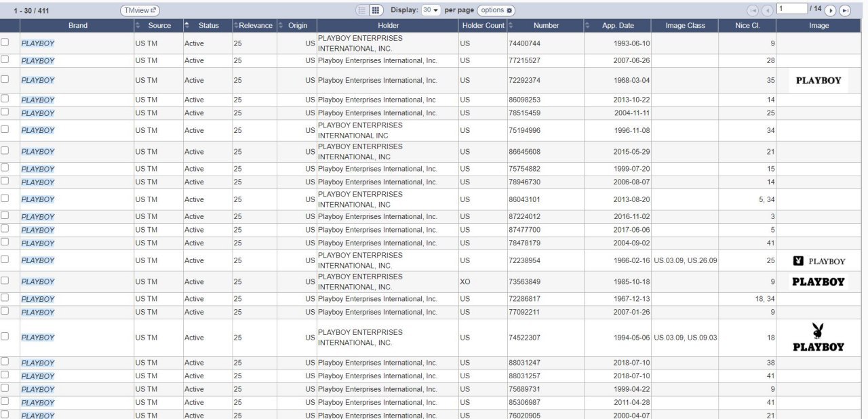
Task: Click the Holder column header
Action: pos(388,25)
